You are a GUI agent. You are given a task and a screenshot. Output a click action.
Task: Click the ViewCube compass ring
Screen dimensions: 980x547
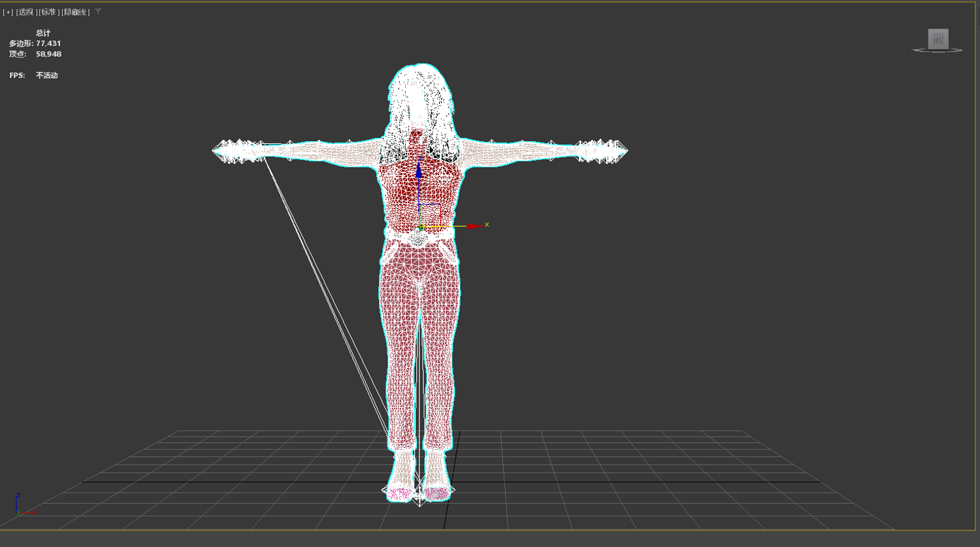pyautogui.click(x=937, y=50)
